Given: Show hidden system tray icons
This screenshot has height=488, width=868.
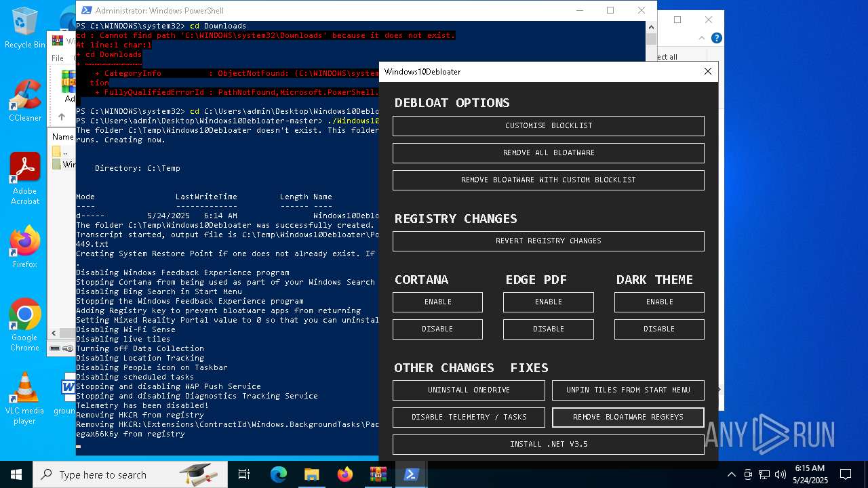Looking at the screenshot, I should tap(731, 474).
